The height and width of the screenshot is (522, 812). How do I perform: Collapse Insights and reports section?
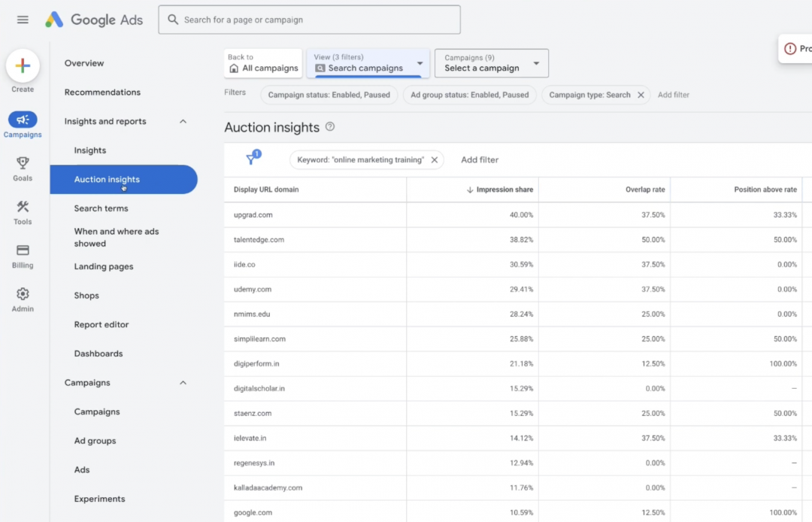click(183, 121)
